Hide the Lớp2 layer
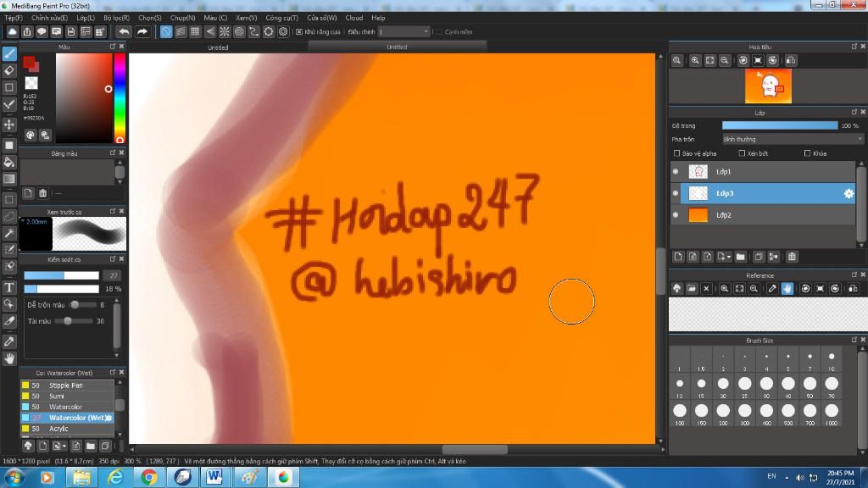 tap(676, 214)
